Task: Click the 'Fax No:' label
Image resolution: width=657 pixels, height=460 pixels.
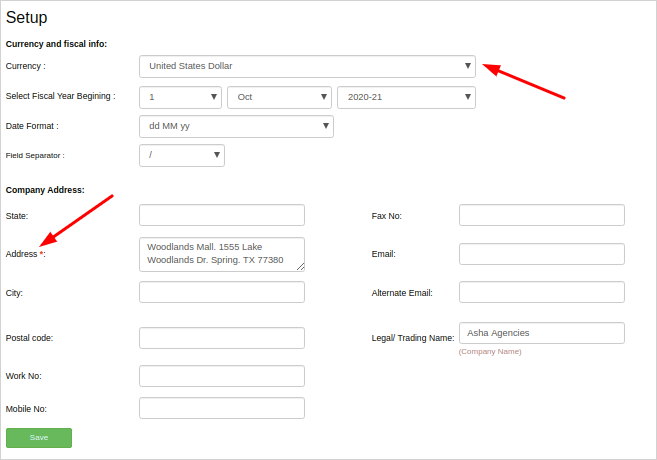Action: pyautogui.click(x=386, y=216)
